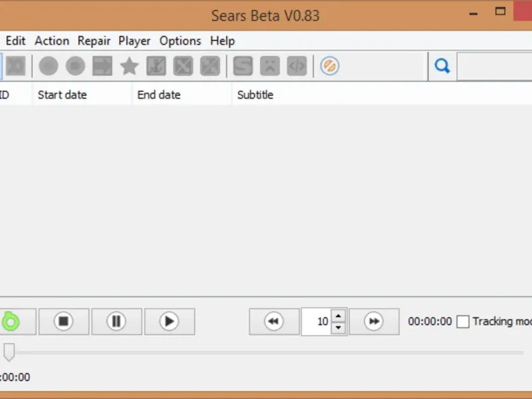Click the greyed-out square arrow toolbar icon
The height and width of the screenshot is (399, 532).
click(x=102, y=66)
